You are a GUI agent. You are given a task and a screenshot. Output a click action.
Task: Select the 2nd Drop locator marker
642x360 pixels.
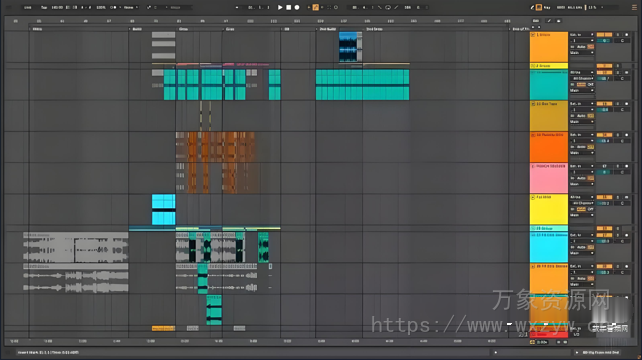click(x=373, y=29)
